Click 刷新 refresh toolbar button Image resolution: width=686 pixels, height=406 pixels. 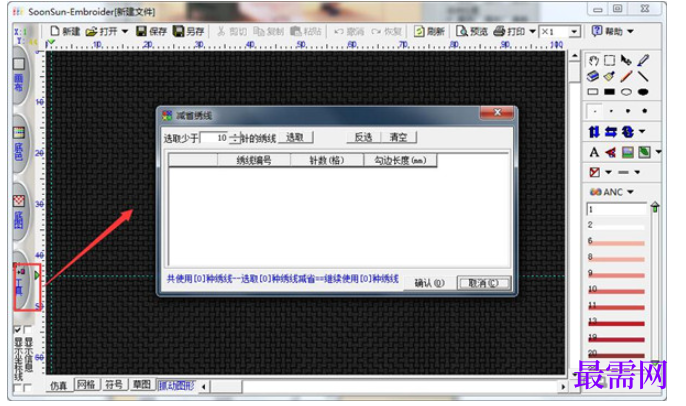pyautogui.click(x=429, y=31)
